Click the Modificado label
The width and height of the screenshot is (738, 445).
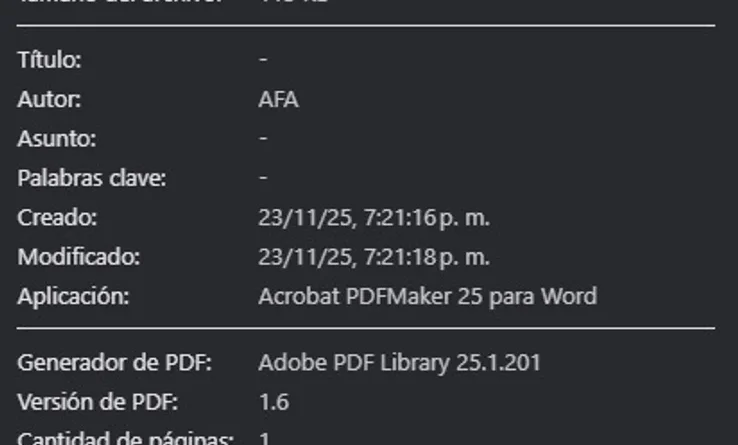(78, 257)
